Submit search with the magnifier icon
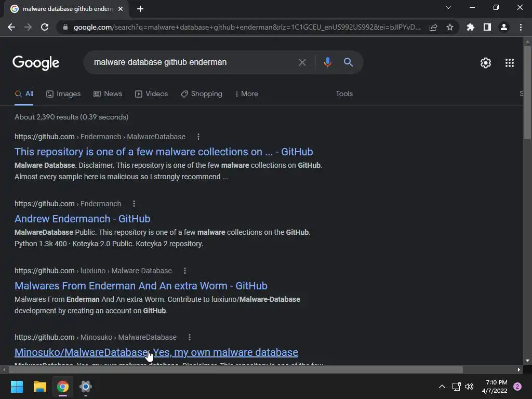Viewport: 532px width, 399px height. 348,62
